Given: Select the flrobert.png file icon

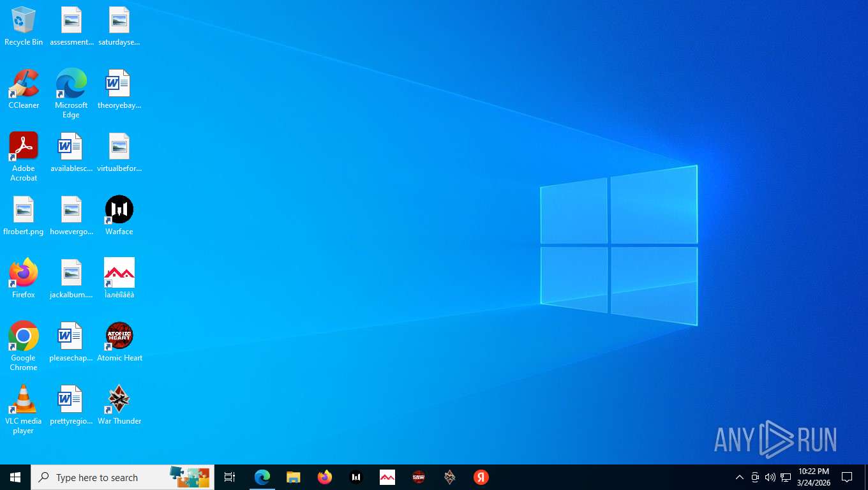Looking at the screenshot, I should tap(24, 216).
